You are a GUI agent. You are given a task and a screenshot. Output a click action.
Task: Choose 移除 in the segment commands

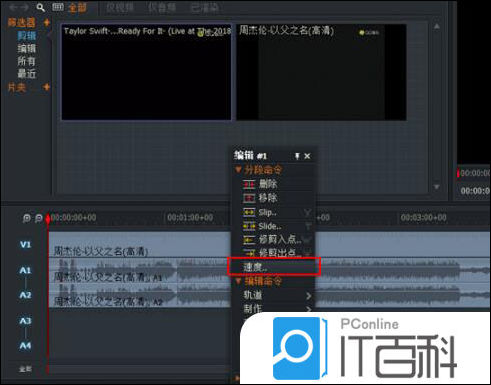coord(273,198)
